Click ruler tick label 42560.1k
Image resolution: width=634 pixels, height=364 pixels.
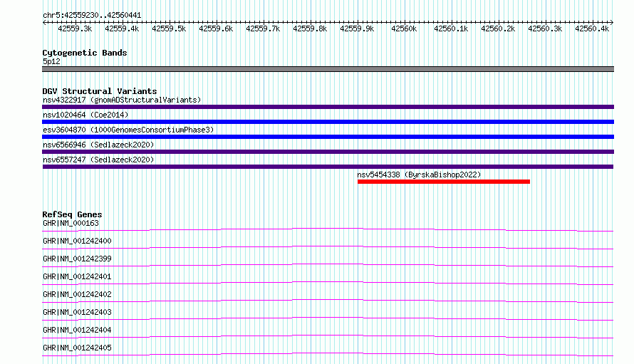451,28
